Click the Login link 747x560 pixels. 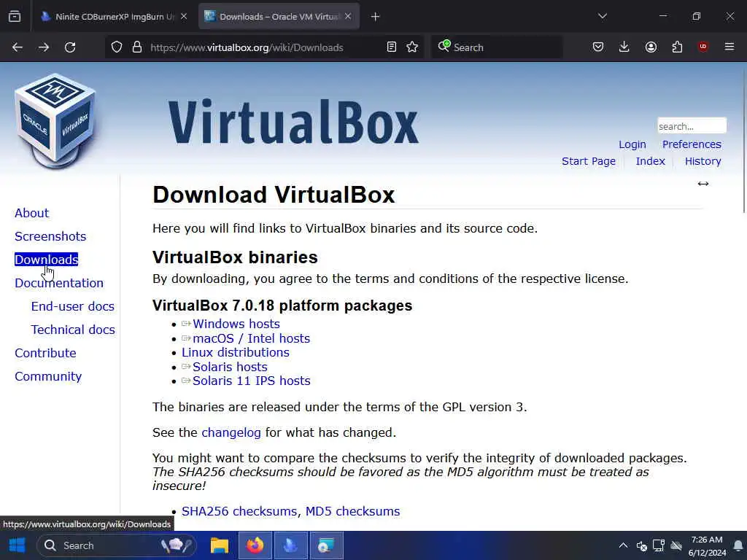(x=632, y=144)
